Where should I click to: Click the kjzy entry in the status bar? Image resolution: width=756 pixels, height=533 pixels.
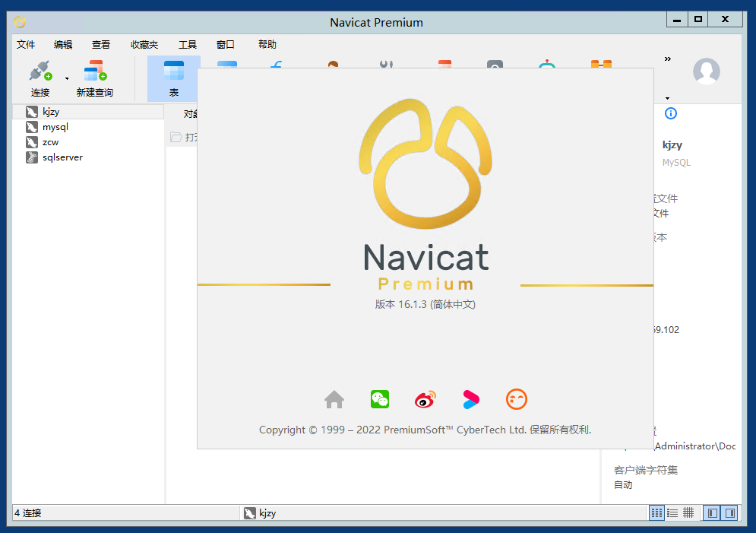coord(261,513)
